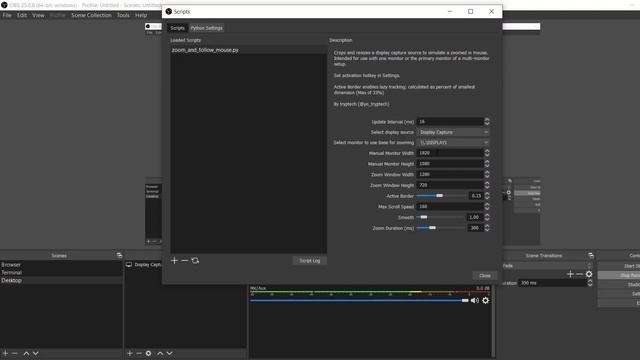Screen dimensions: 640x360
Task: Adjust the Zoom Duration value stepper arrows
Action: [x=487, y=228]
